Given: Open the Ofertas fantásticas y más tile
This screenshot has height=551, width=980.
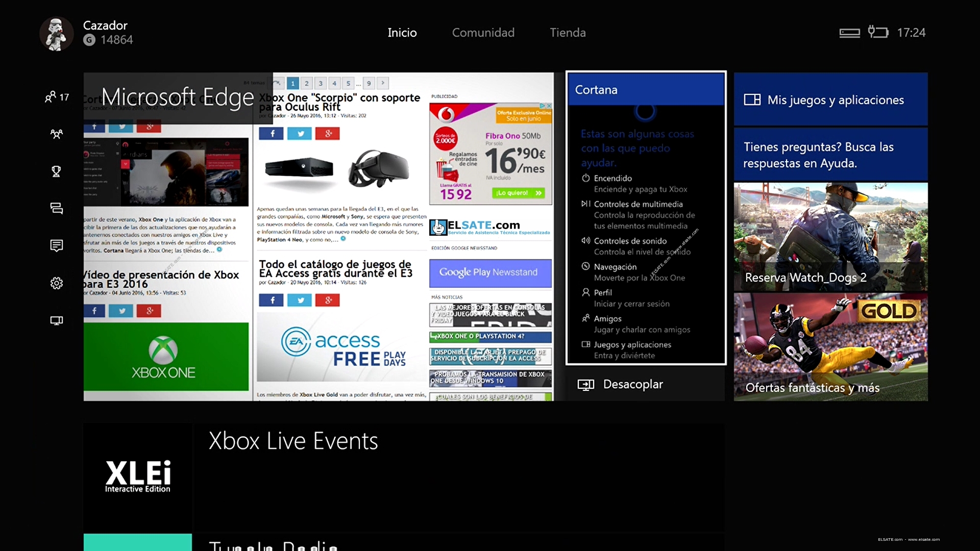Looking at the screenshot, I should (830, 347).
